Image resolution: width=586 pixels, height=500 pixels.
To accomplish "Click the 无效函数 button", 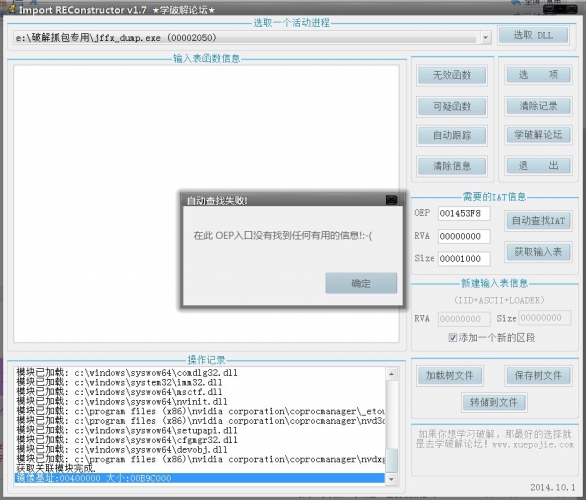I will pyautogui.click(x=452, y=75).
